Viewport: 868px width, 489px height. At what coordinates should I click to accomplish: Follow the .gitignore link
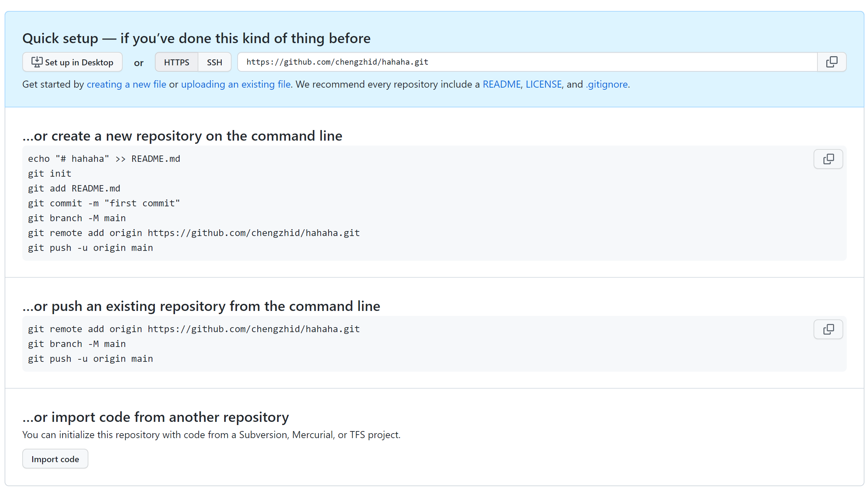(607, 84)
